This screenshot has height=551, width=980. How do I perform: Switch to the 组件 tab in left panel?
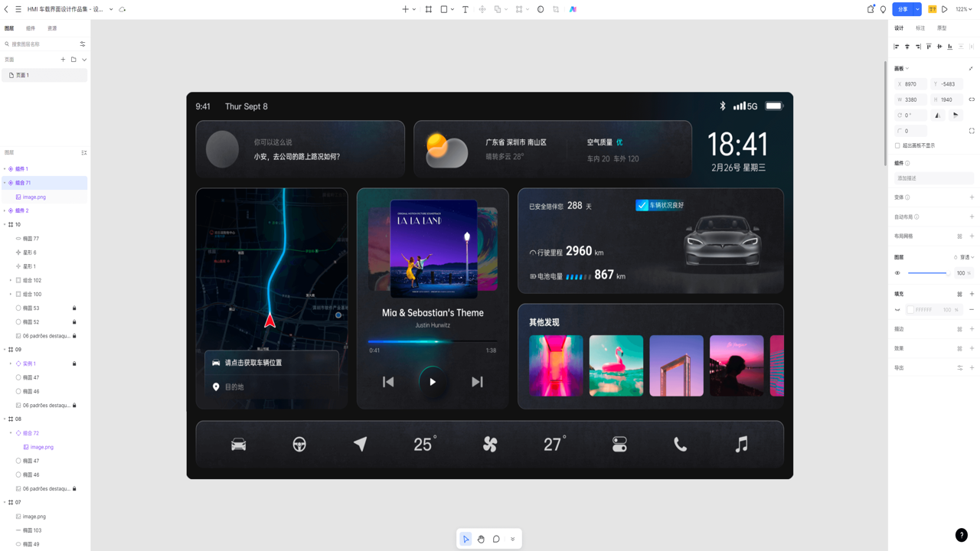pos(31,28)
